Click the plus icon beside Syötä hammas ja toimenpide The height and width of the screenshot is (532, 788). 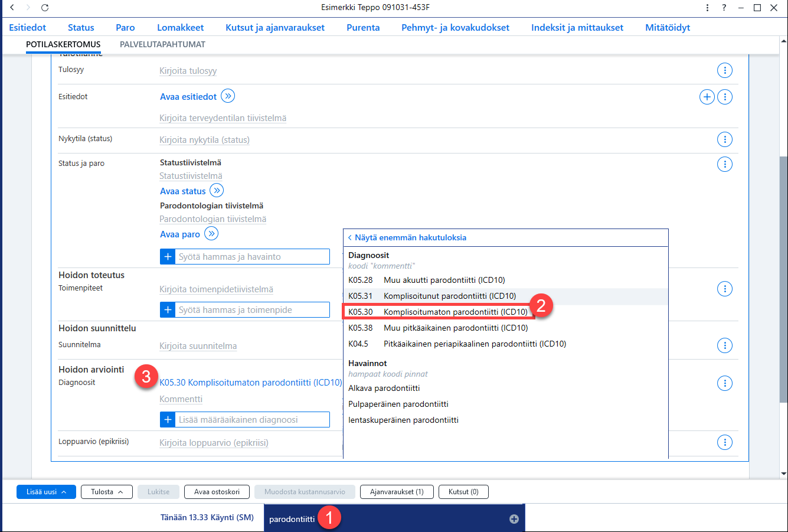tap(168, 310)
